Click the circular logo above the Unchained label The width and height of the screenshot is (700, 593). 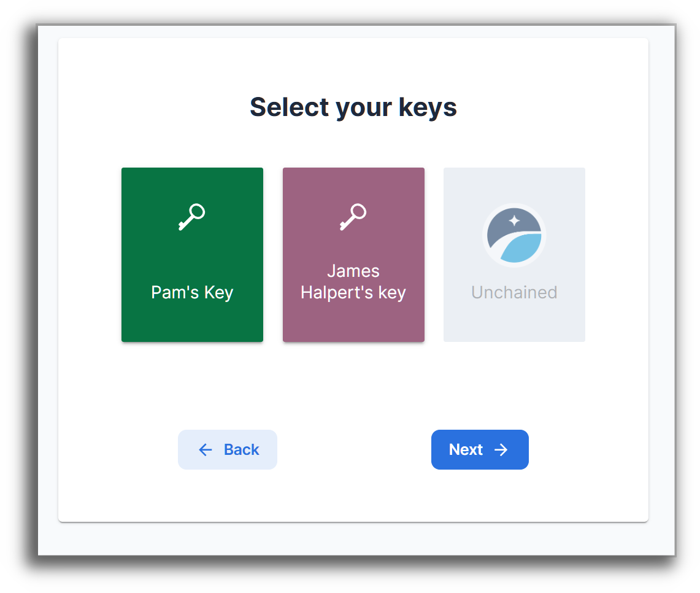coord(514,235)
